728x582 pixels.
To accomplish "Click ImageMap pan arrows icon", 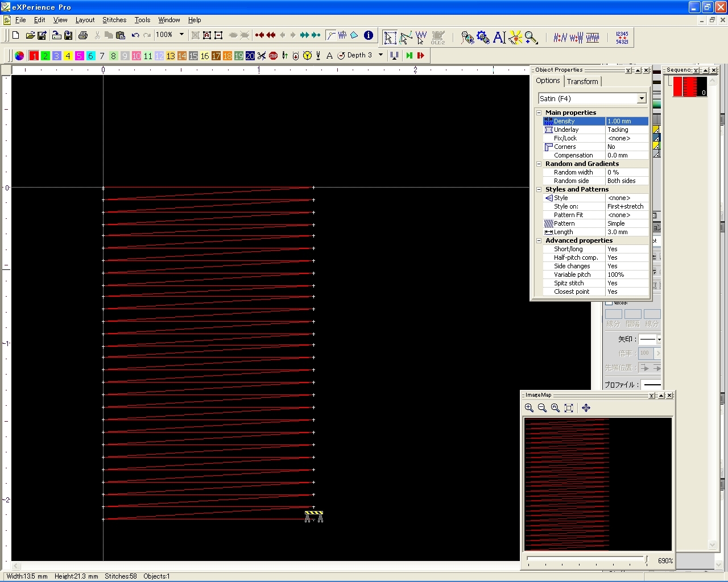I will tap(586, 408).
